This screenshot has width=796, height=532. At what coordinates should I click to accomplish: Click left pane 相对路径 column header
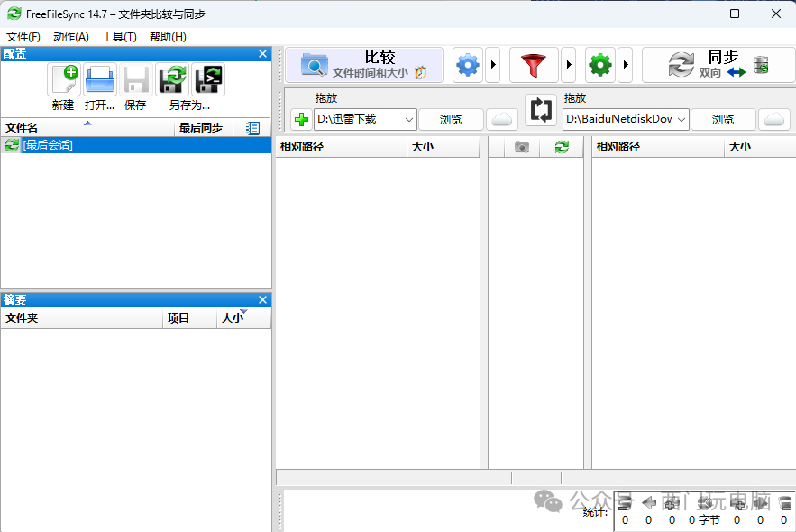(x=341, y=147)
